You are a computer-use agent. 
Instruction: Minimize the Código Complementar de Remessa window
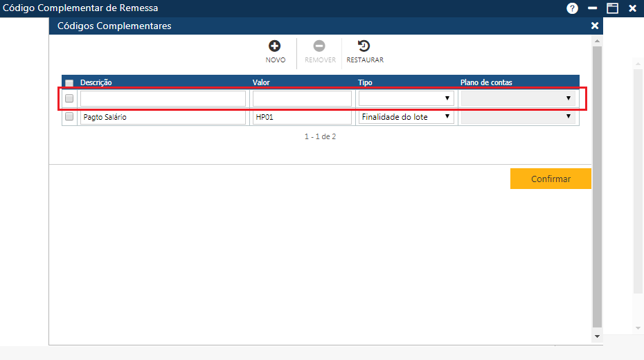point(592,8)
